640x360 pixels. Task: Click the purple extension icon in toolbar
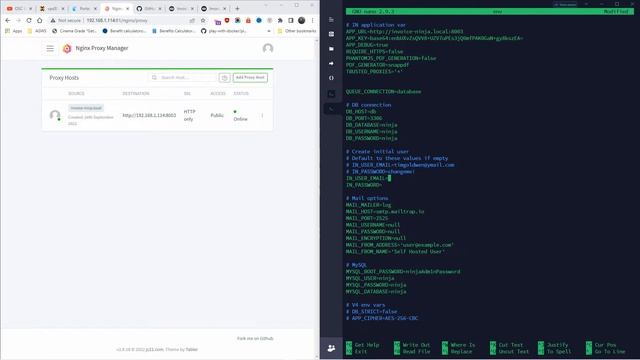coord(218,22)
